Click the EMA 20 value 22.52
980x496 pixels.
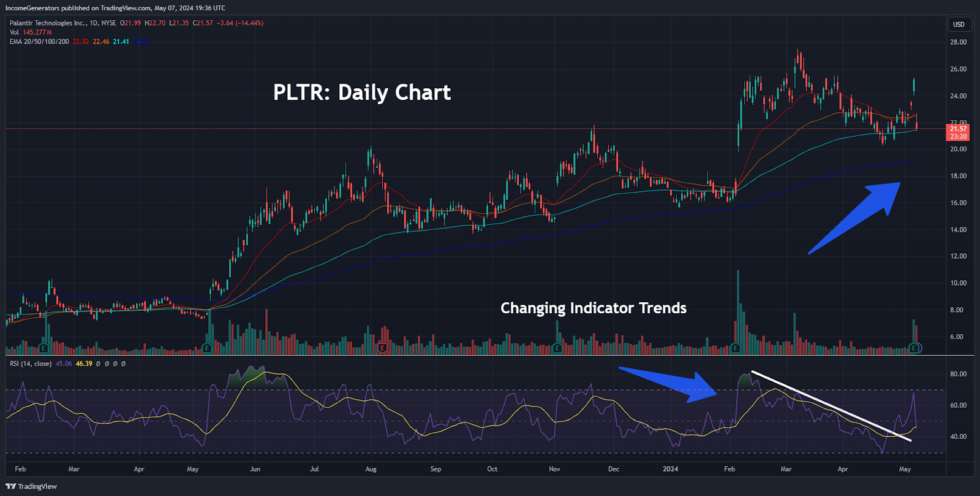81,42
